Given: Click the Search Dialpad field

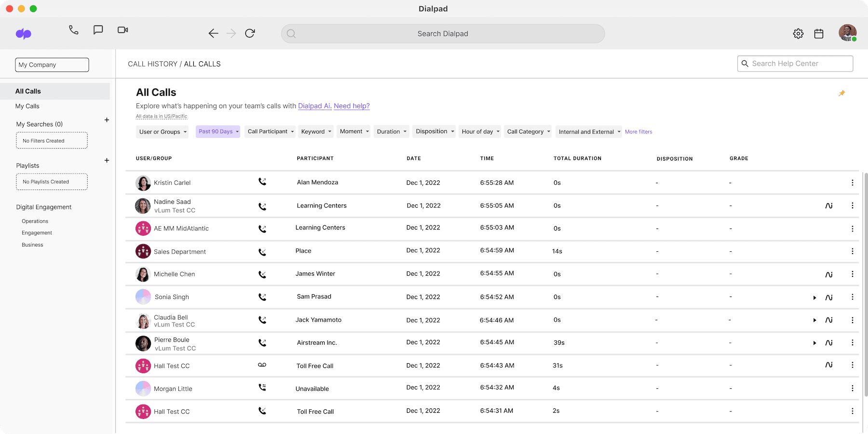Looking at the screenshot, I should pos(443,33).
